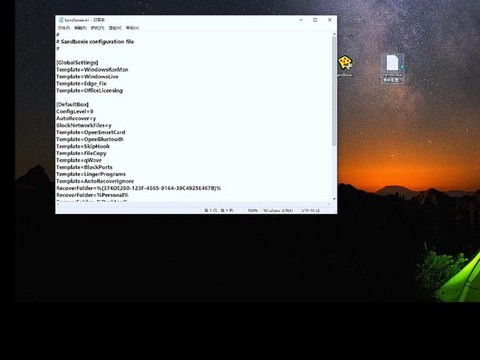Click the horizontal scrollbar track

pos(193,204)
